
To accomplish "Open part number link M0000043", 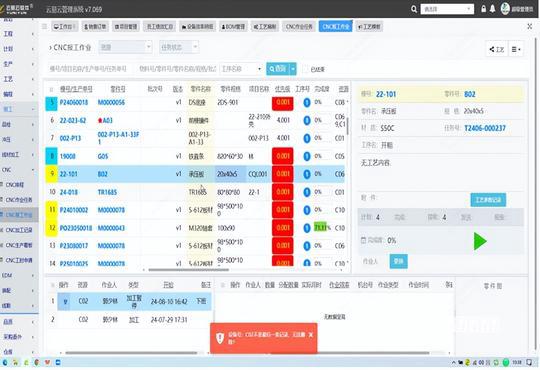I will pos(111,228).
